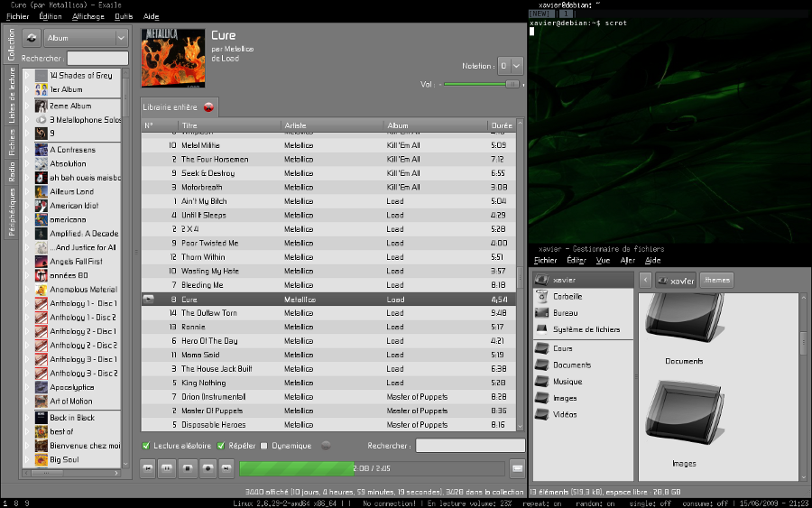Viewport: 812px width, 508px height.
Task: Adjust the Vol volume slider
Action: tap(482, 84)
